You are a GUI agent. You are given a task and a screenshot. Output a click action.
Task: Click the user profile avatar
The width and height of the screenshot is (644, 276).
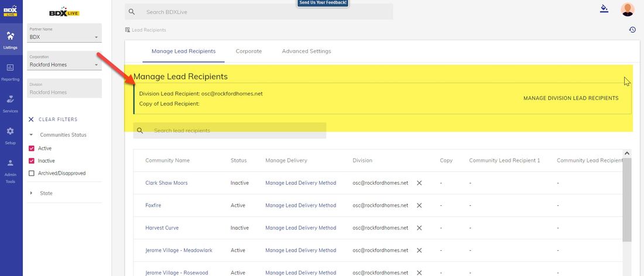click(x=628, y=9)
